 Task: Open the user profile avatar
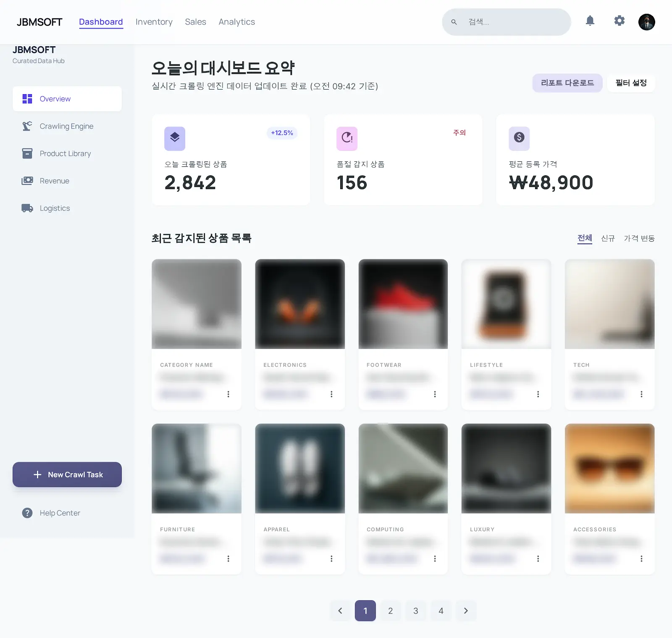(x=647, y=22)
